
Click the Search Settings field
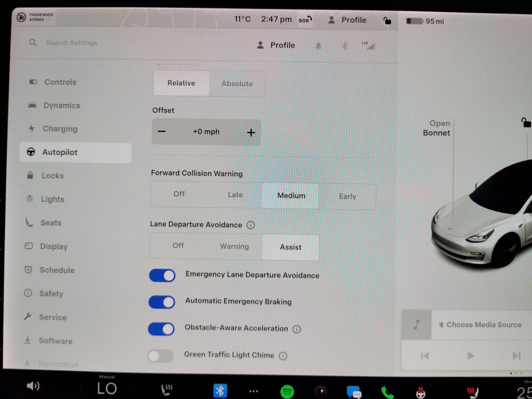coord(71,43)
